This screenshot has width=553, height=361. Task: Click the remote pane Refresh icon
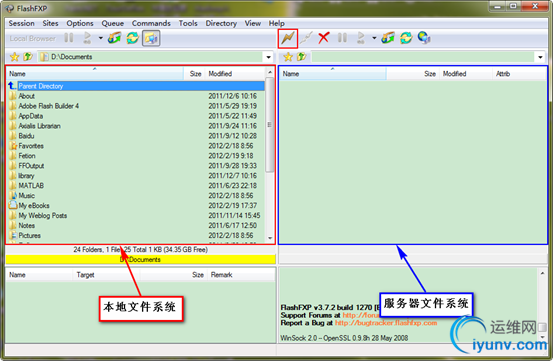(x=406, y=38)
